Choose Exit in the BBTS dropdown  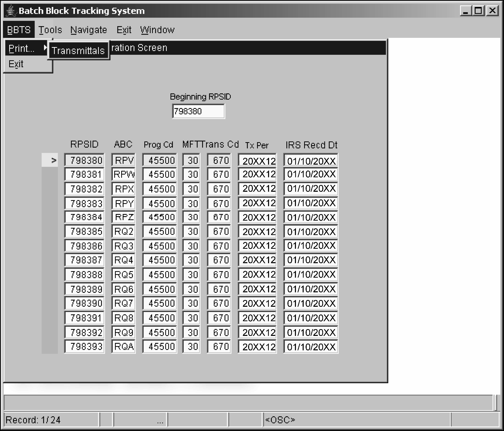click(x=16, y=64)
